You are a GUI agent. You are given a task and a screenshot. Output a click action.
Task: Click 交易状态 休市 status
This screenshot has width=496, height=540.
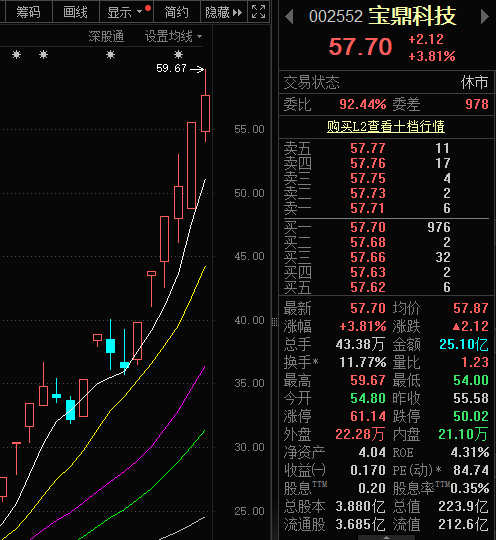[x=475, y=83]
